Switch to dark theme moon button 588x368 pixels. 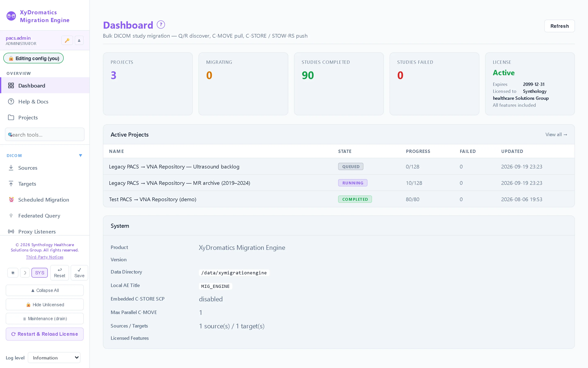coord(25,273)
